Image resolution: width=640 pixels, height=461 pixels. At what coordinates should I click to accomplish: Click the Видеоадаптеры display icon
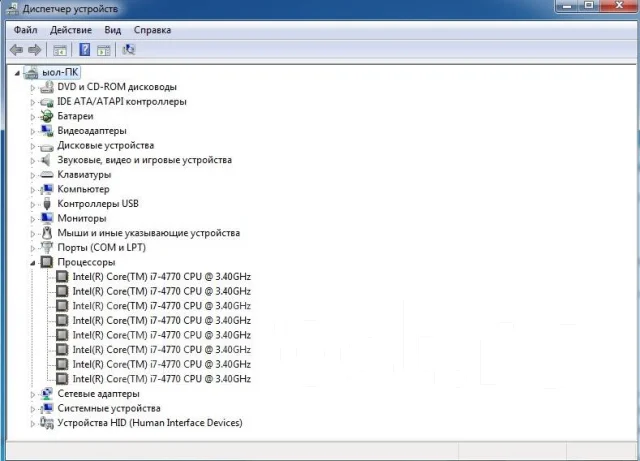point(47,131)
